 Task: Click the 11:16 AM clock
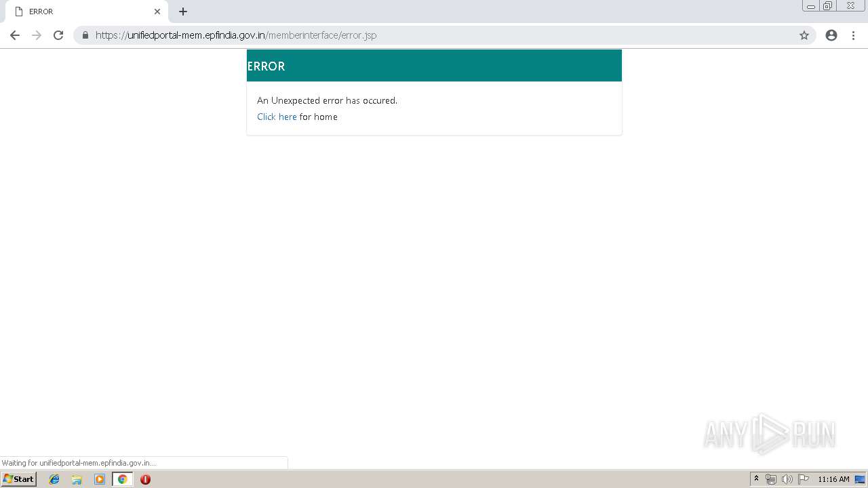(833, 479)
